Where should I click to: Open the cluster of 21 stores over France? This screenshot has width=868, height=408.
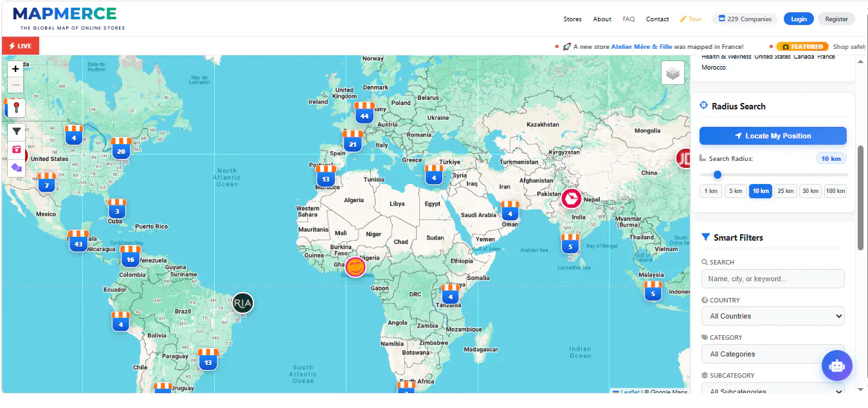352,141
